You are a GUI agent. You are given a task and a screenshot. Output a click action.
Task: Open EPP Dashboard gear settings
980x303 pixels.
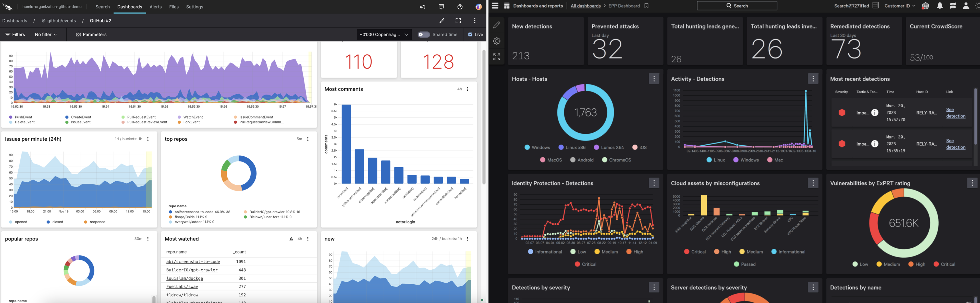(496, 41)
